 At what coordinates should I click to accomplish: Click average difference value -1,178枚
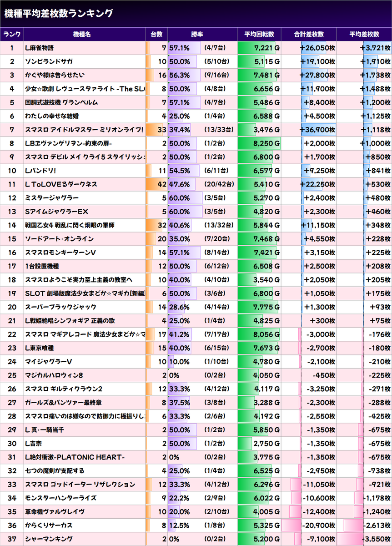(377, 498)
